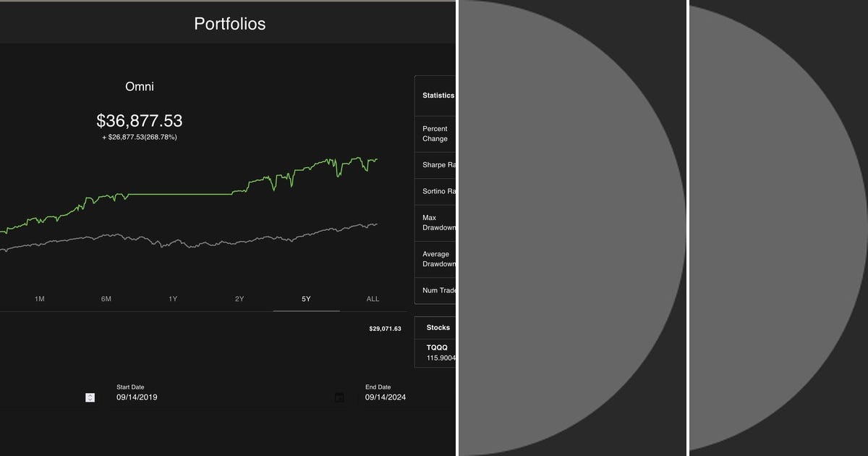Expand the Stocks section
Image resolution: width=868 pixels, height=456 pixels.
pos(437,327)
